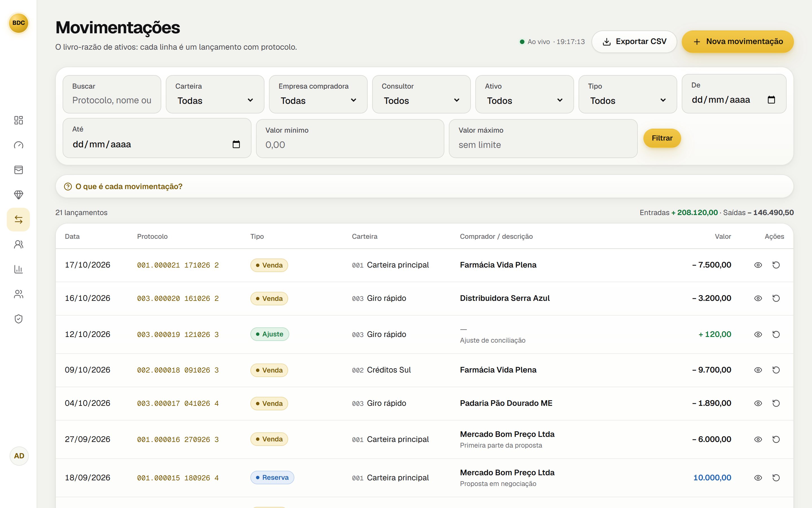812x508 pixels.
Task: Click protocol 001.000016 270926 3
Action: (178, 439)
